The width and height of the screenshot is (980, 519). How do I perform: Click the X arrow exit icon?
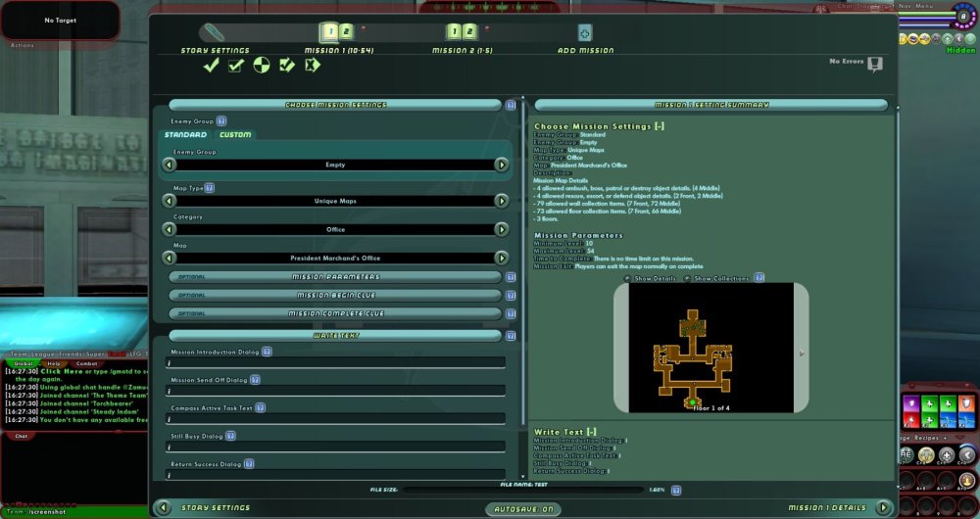pos(313,65)
